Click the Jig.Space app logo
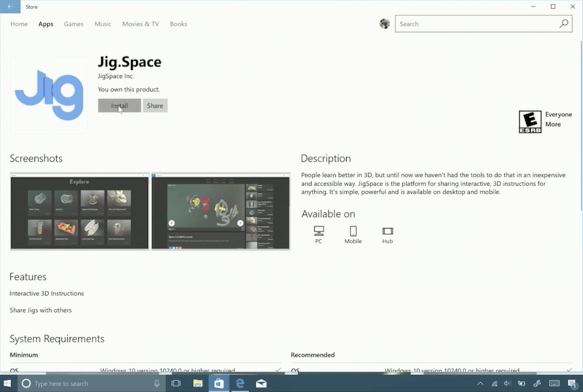 50,95
